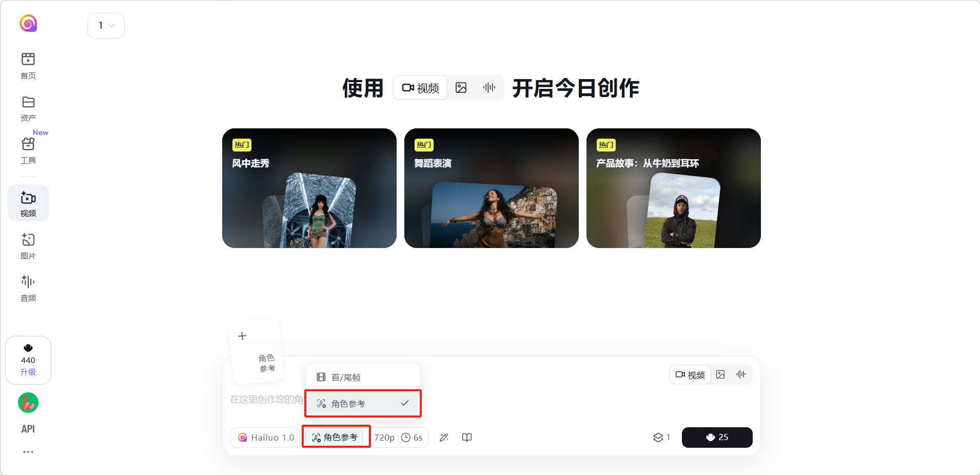
Task: Open the book guide icon in prompt bar
Action: [x=467, y=438]
